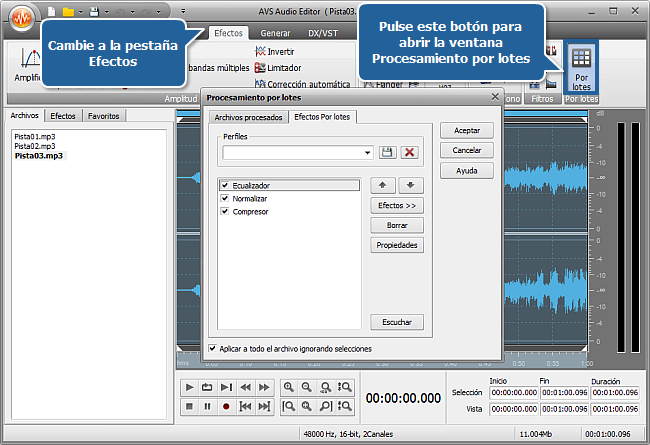Switch to the Archivos procesados tab
Image resolution: width=650 pixels, height=445 pixels.
point(249,118)
